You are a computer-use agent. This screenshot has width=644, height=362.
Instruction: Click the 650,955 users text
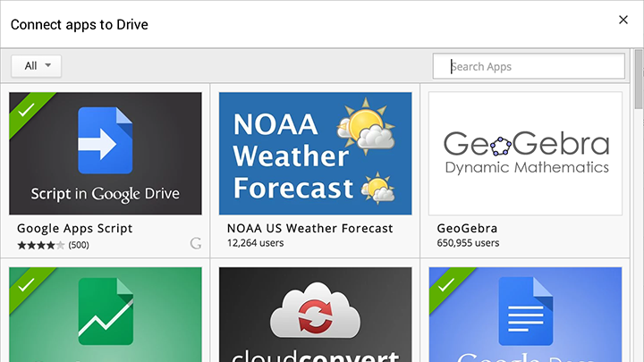tap(468, 243)
